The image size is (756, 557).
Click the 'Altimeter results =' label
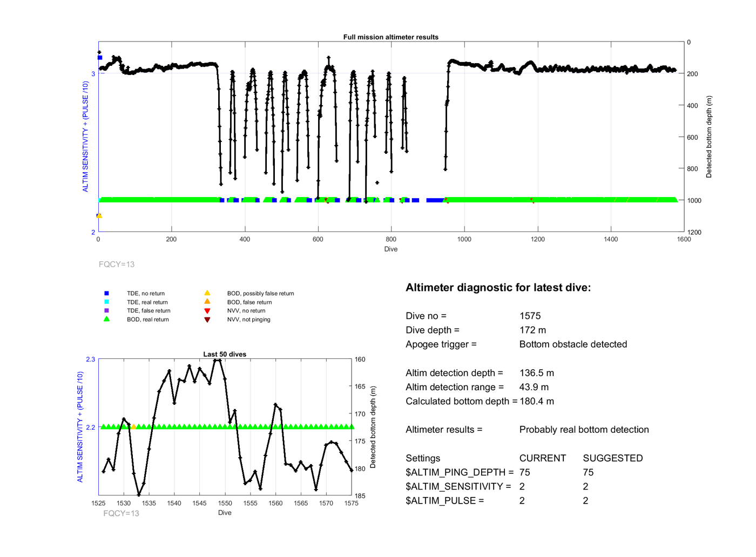[x=444, y=430]
